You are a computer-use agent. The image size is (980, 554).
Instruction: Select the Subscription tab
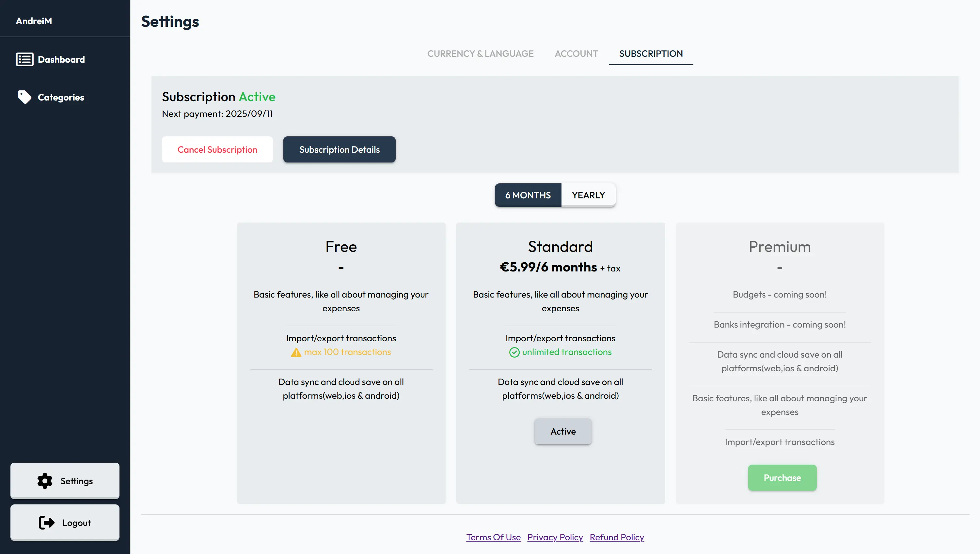(651, 54)
